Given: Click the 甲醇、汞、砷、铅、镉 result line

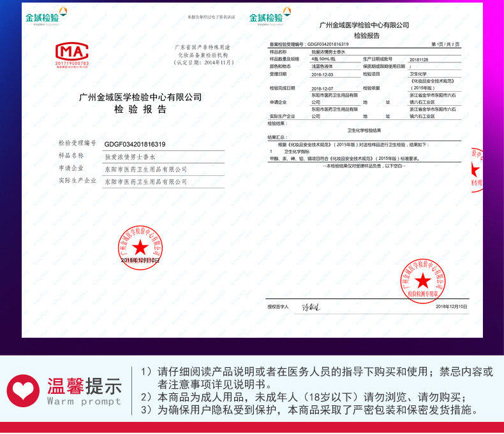Looking at the screenshot, I should (x=345, y=159).
